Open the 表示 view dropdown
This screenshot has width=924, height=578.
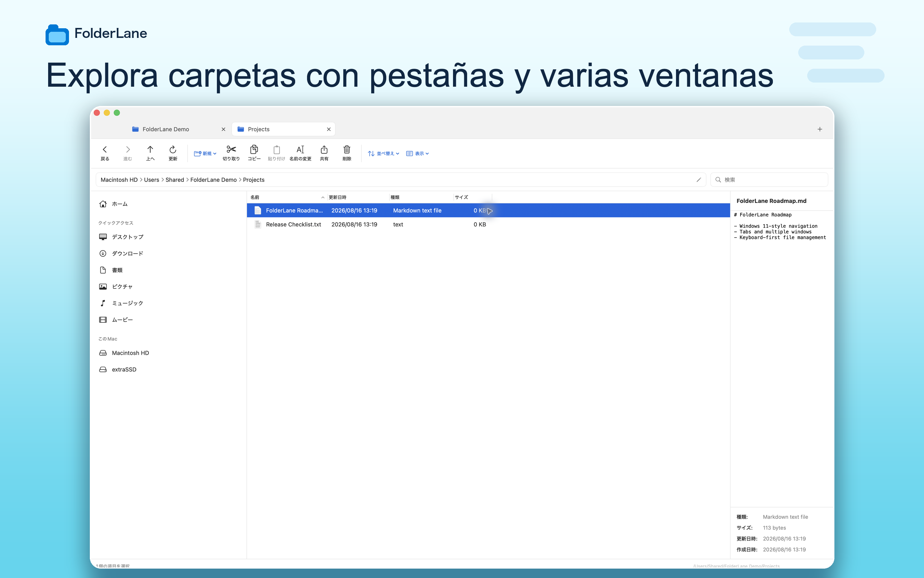point(417,153)
